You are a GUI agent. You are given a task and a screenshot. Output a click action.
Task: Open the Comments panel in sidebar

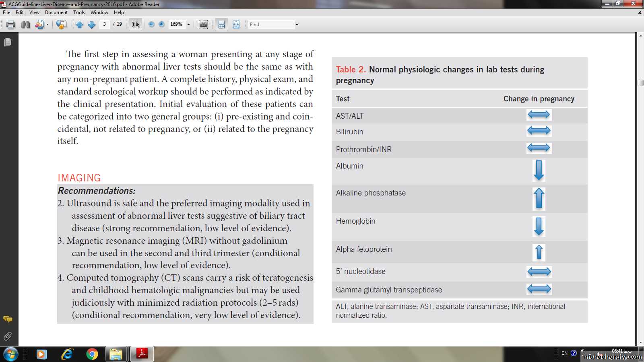click(8, 319)
